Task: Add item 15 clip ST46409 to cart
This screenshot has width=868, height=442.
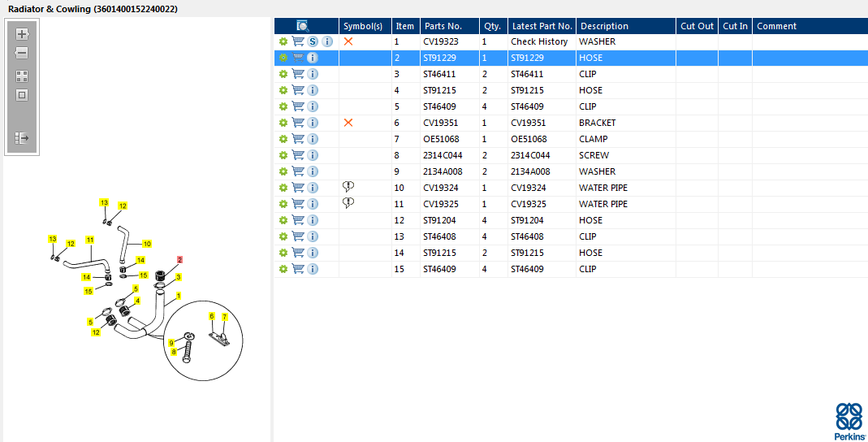Action: click(x=298, y=269)
